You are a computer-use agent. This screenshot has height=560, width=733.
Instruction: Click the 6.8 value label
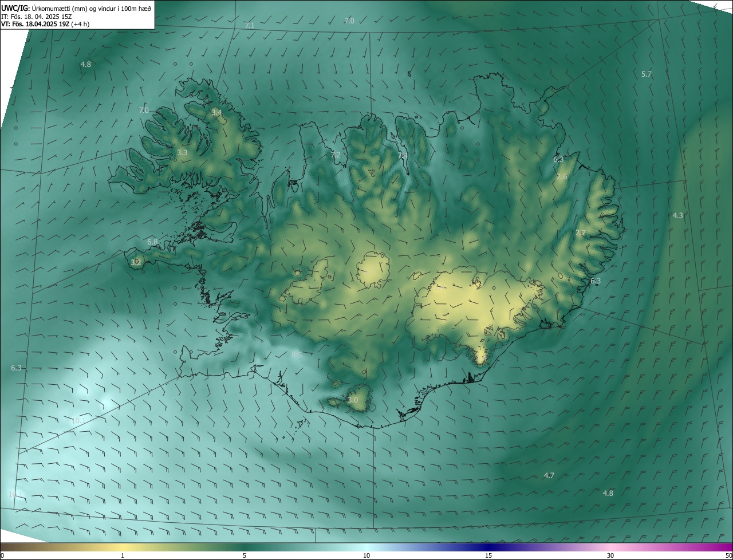tap(152, 242)
